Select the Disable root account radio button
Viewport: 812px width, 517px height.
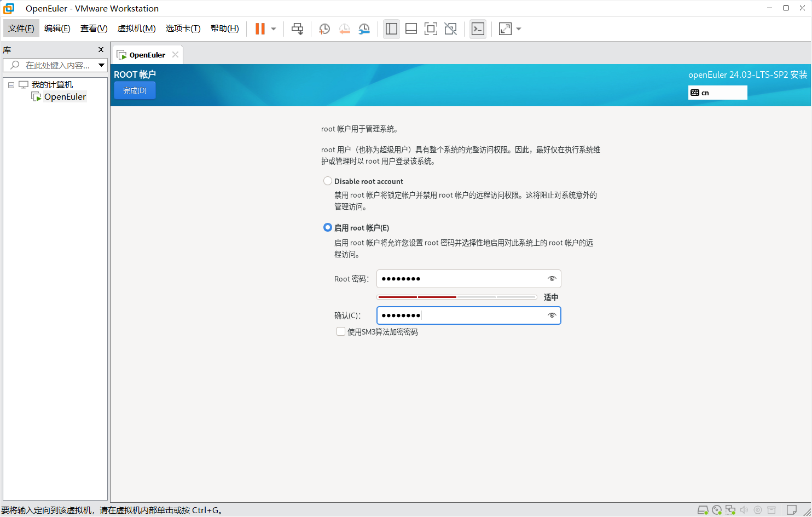328,181
